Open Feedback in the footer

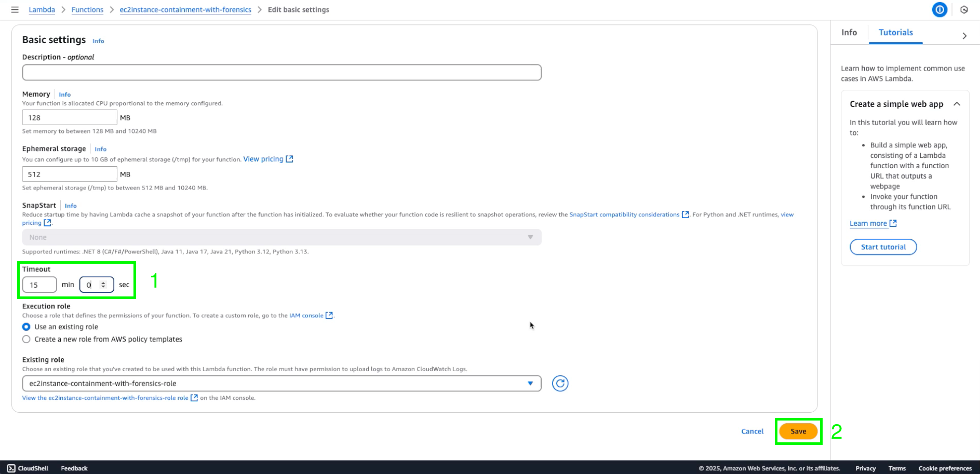[x=74, y=468]
